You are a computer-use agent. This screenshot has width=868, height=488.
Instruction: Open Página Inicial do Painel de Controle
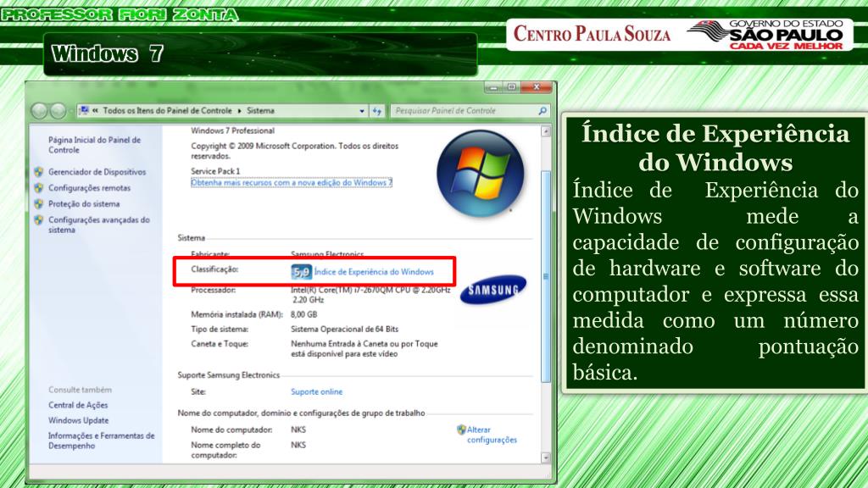(94, 145)
